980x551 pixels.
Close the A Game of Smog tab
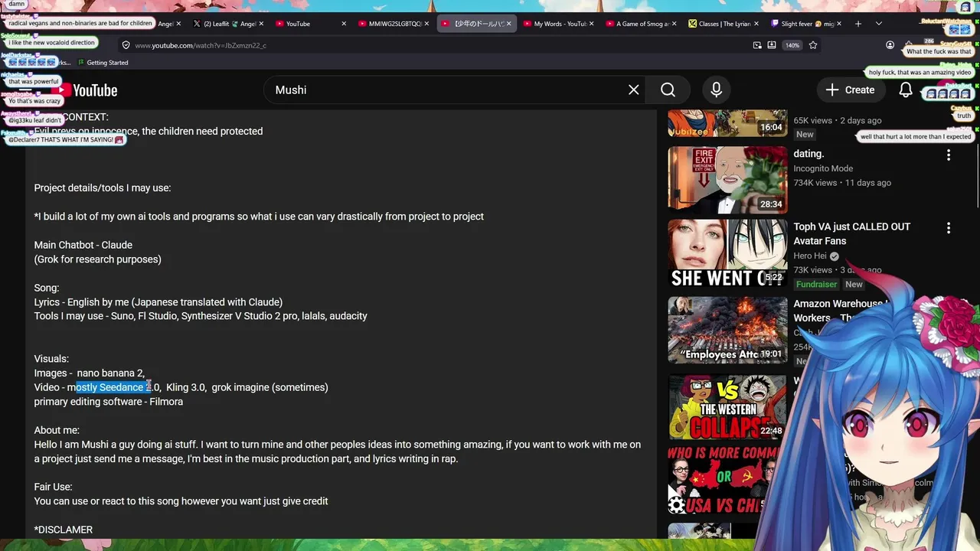pyautogui.click(x=674, y=24)
